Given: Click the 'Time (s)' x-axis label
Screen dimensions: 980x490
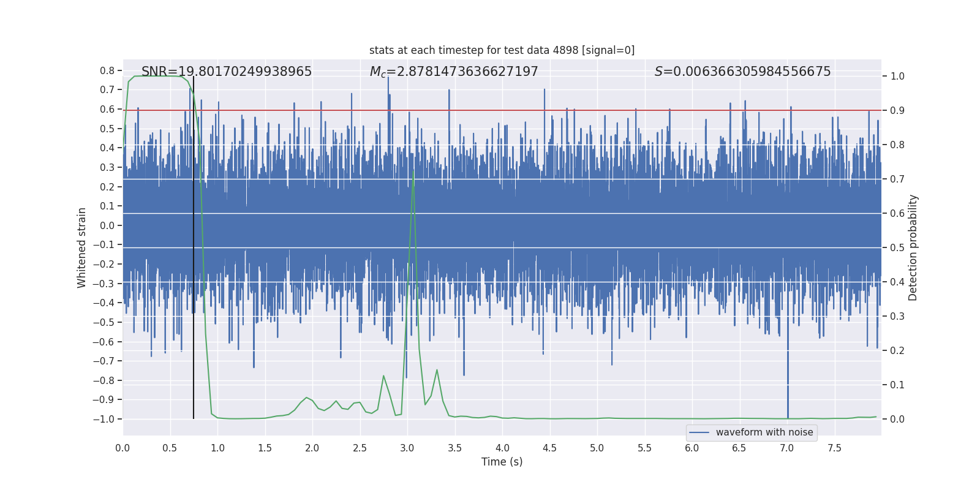Looking at the screenshot, I should 502,462.
